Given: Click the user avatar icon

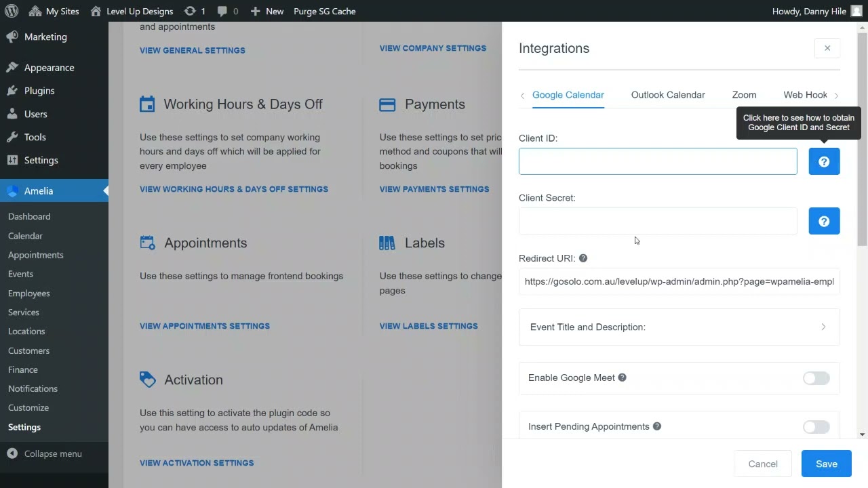Looking at the screenshot, I should click(x=856, y=11).
